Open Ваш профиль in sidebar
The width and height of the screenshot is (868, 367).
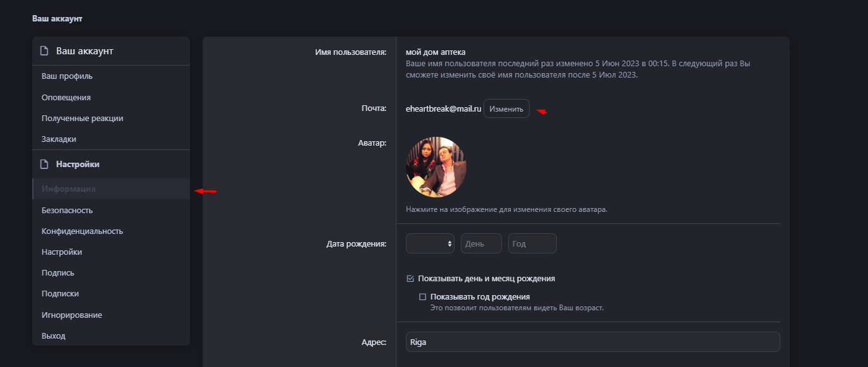pos(67,76)
